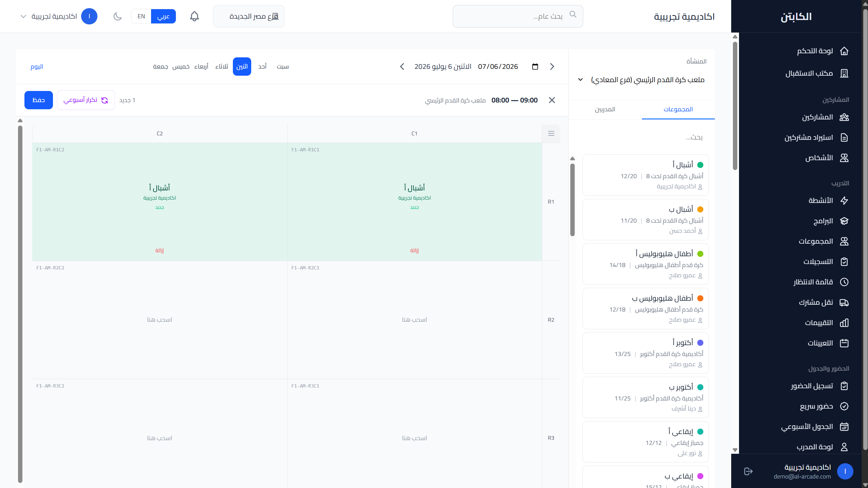Switch to المدربين tab
Screen dimensions: 868x488
[605, 109]
